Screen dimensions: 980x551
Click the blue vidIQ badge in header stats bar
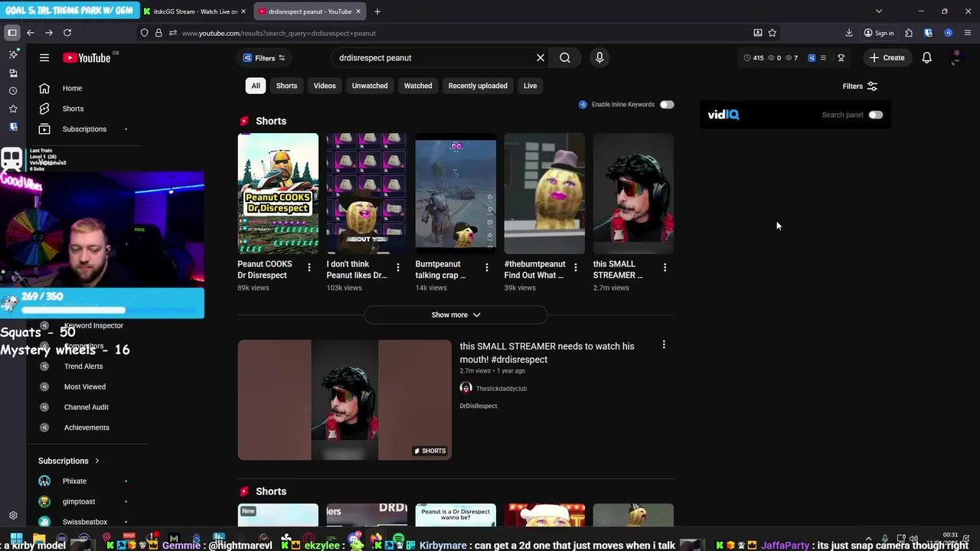(x=812, y=57)
